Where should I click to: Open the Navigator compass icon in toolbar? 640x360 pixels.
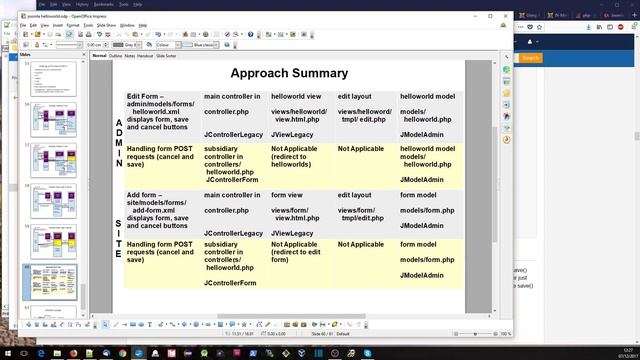pyautogui.click(x=227, y=35)
